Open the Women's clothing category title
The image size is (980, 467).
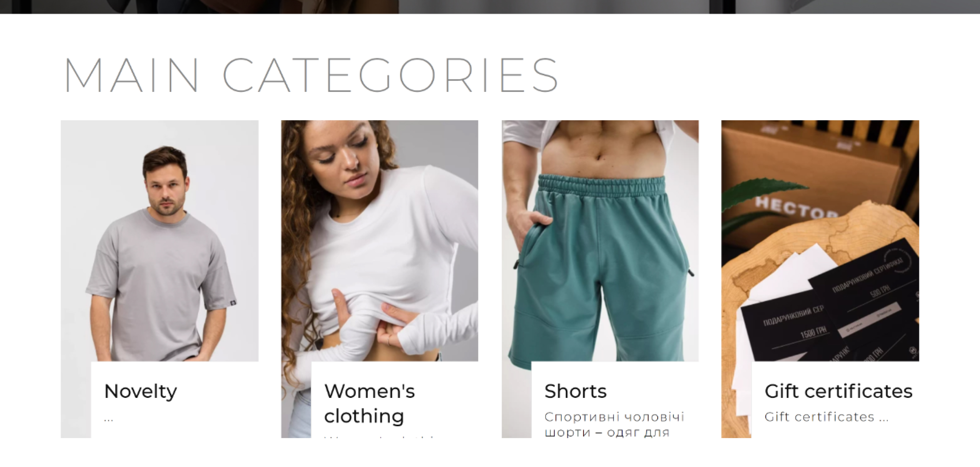coord(370,403)
